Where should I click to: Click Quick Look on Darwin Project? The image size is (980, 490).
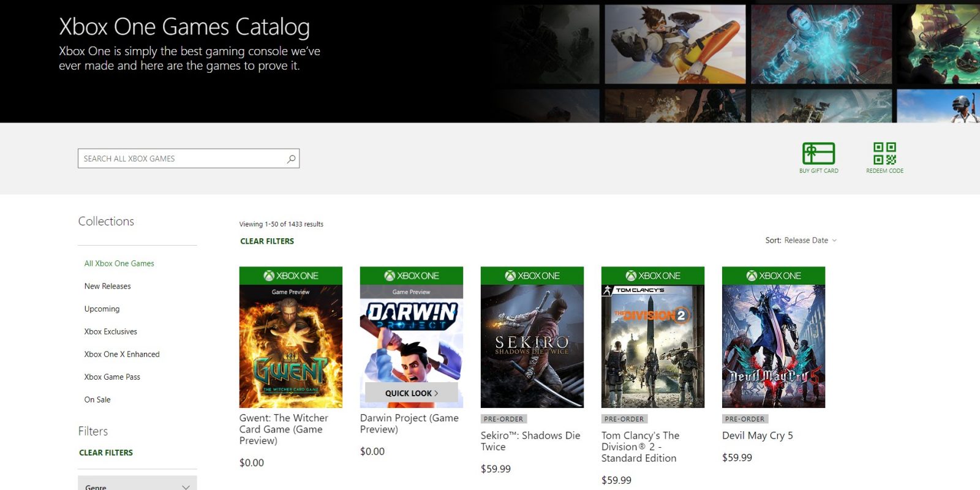[412, 393]
